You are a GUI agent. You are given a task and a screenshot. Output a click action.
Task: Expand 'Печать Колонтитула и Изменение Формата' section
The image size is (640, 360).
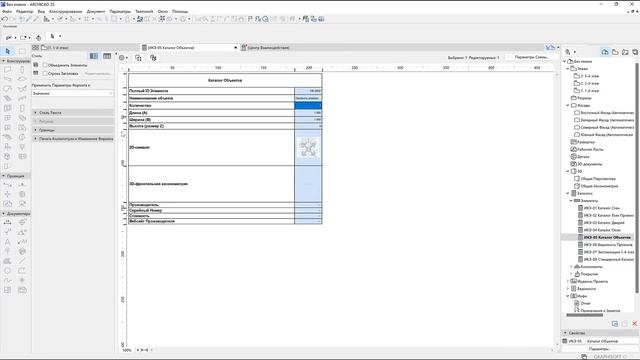[73, 139]
